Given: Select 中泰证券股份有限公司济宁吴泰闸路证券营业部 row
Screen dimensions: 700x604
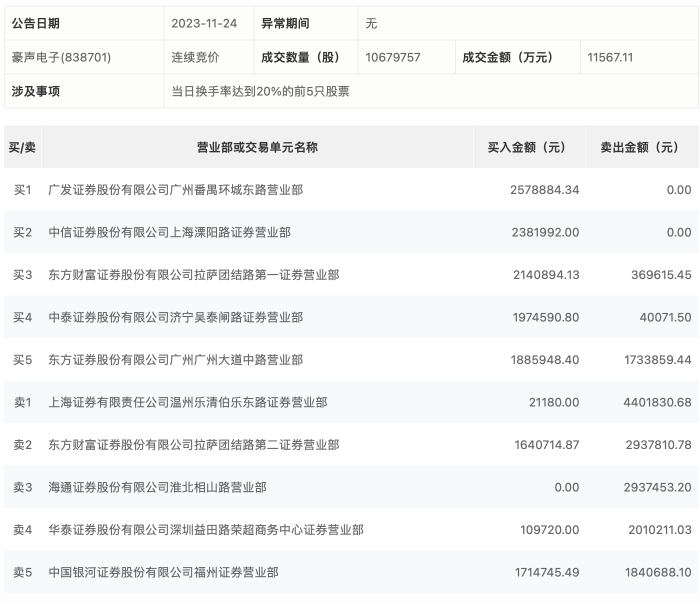Looking at the screenshot, I should point(351,317).
